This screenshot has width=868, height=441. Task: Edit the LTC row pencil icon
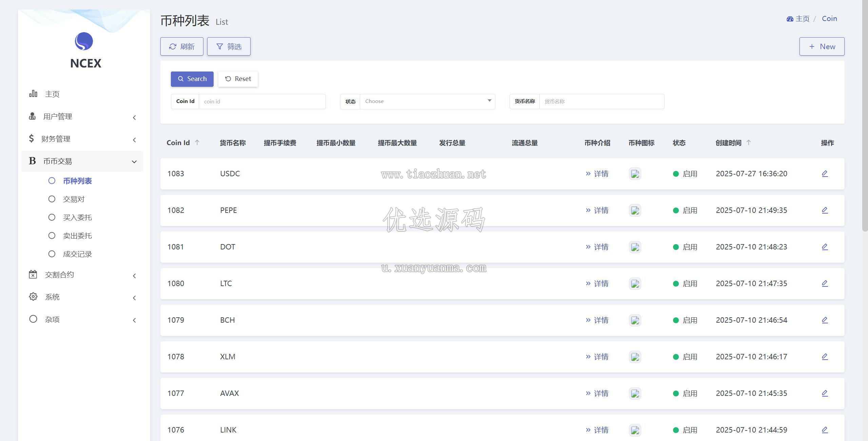coord(825,283)
